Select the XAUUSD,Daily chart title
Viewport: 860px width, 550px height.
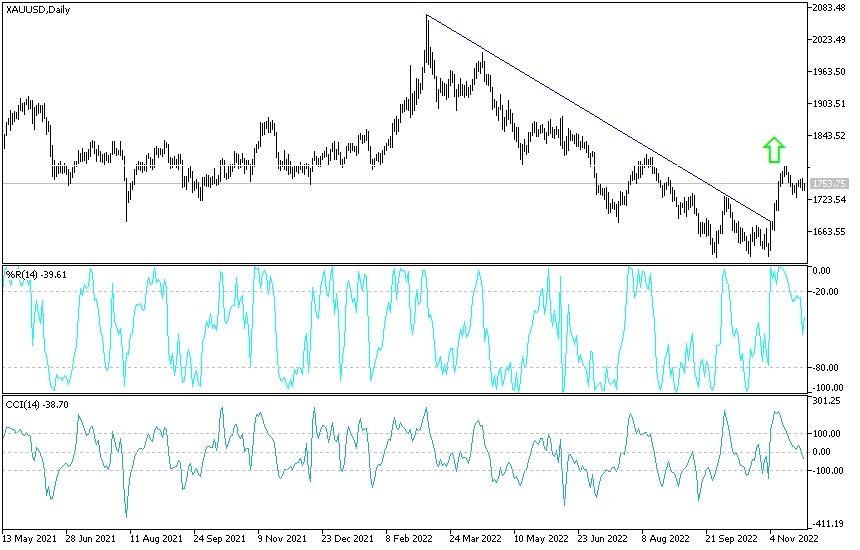[38, 9]
